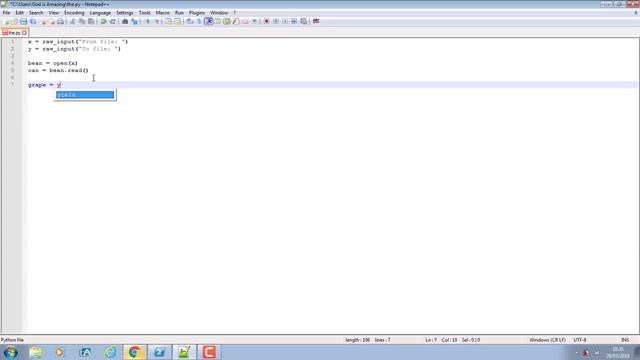Open the Encoding menu
Screen dimensions: 640x360
coord(74,13)
